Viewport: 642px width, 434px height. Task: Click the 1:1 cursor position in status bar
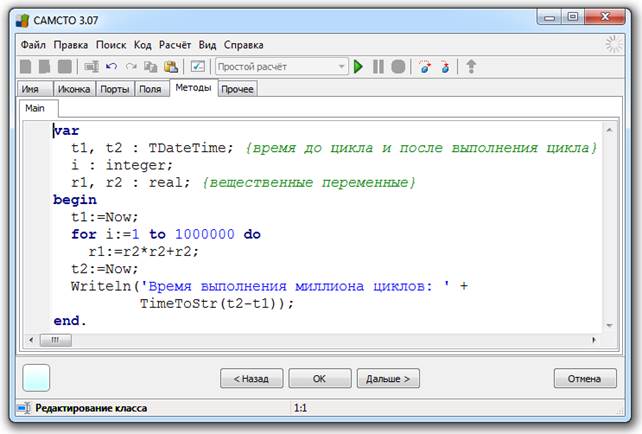(300, 408)
